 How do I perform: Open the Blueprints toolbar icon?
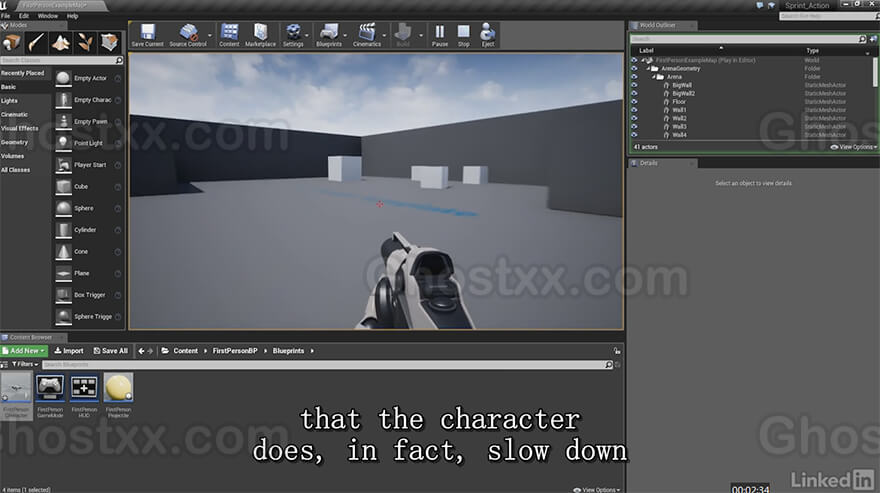(329, 35)
